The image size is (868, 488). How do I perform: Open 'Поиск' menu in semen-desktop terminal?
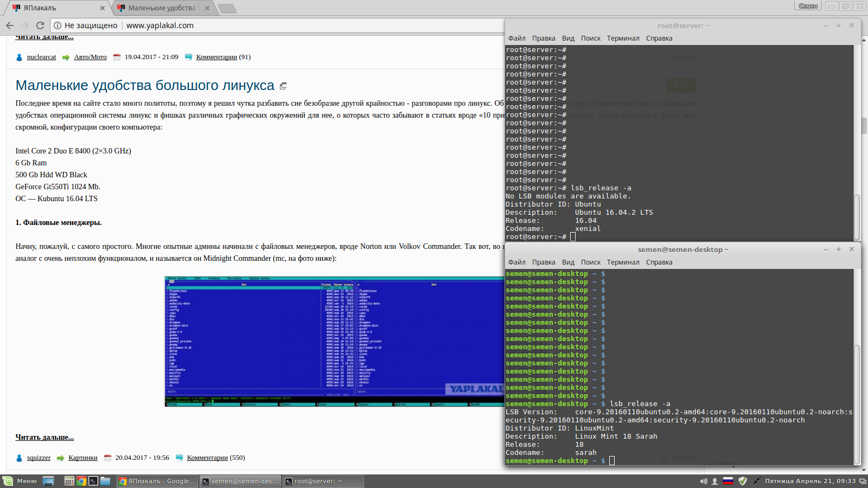click(591, 262)
